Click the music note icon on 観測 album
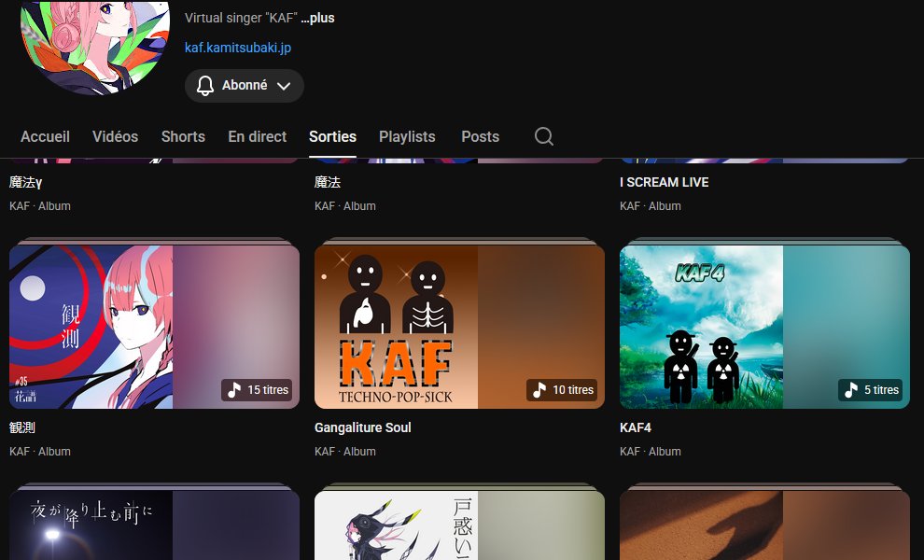The width and height of the screenshot is (924, 560). (x=234, y=389)
